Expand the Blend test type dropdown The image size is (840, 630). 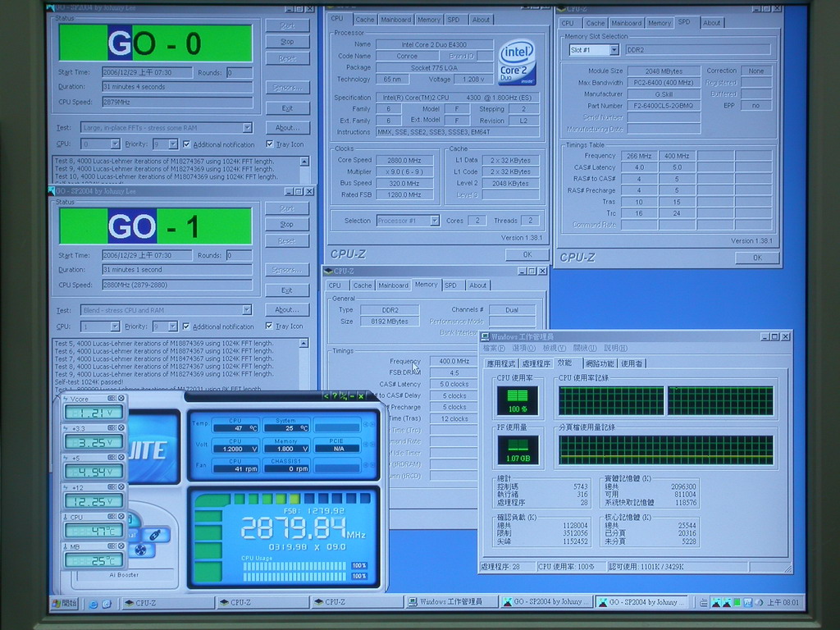(247, 310)
